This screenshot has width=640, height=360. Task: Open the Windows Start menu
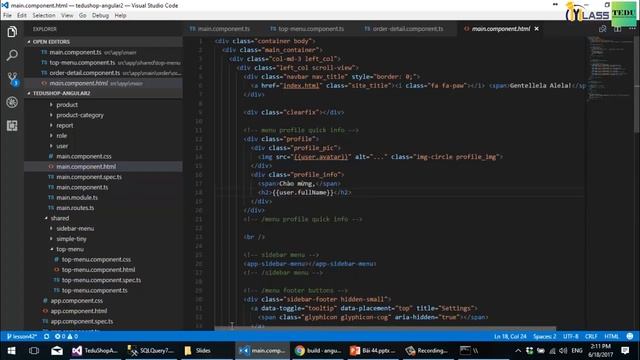(11, 351)
